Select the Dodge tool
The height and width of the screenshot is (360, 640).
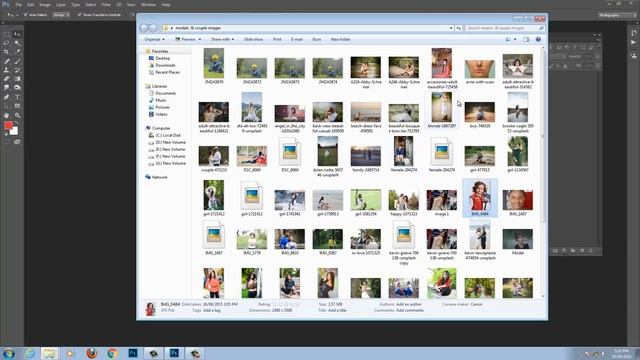[17, 87]
